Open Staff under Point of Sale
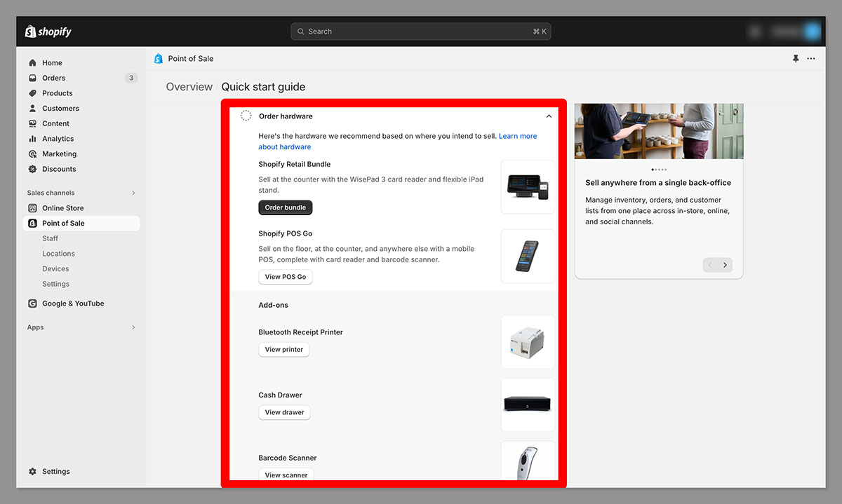 (x=51, y=238)
